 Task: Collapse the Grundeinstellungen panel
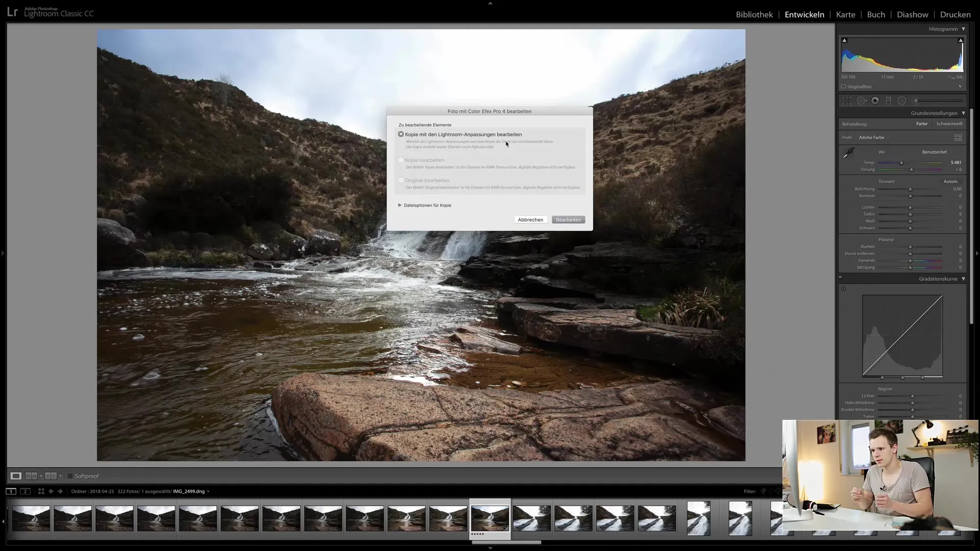(964, 113)
